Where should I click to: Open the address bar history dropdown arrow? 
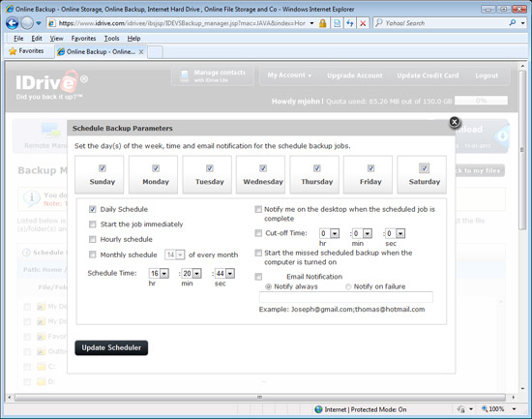point(311,23)
